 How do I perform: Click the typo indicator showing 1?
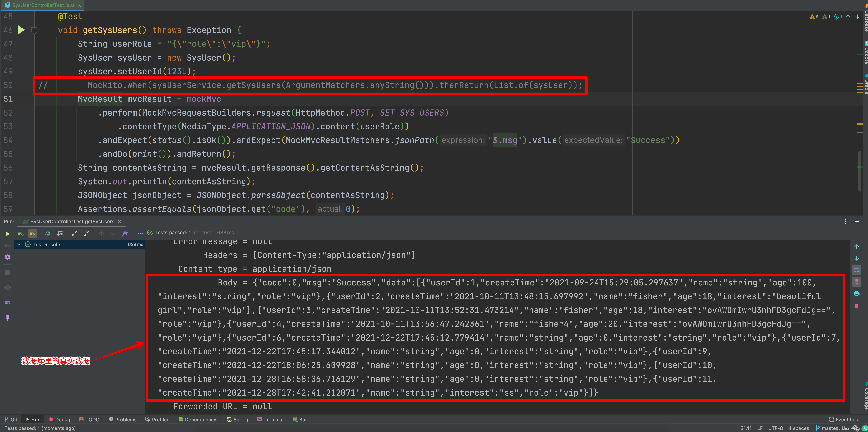[838, 17]
